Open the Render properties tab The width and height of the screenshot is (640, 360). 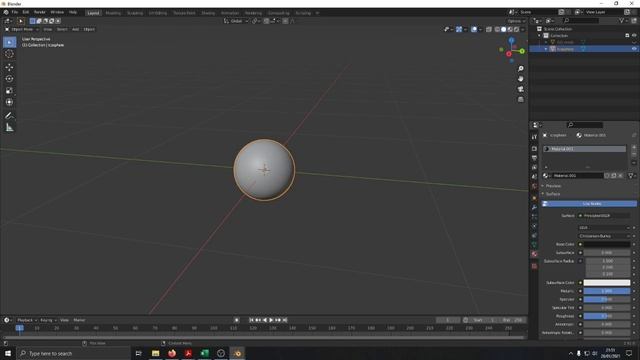[534, 149]
